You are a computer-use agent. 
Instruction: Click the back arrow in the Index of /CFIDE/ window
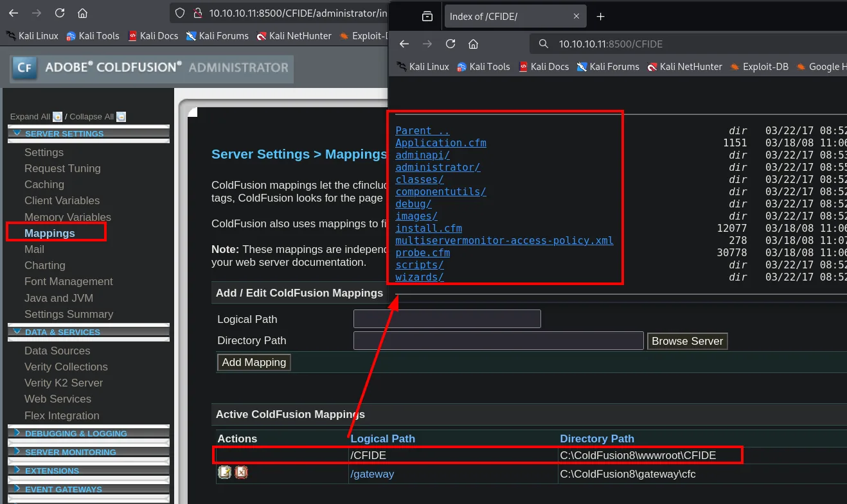404,44
